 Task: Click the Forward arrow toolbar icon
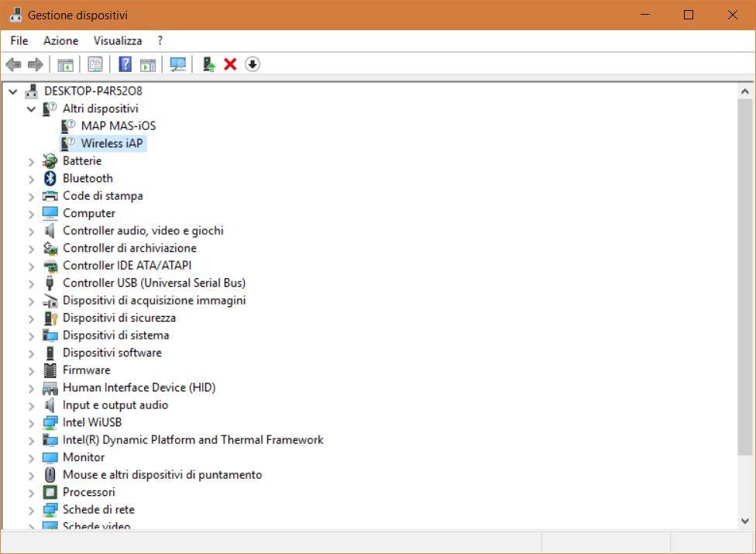tap(35, 64)
